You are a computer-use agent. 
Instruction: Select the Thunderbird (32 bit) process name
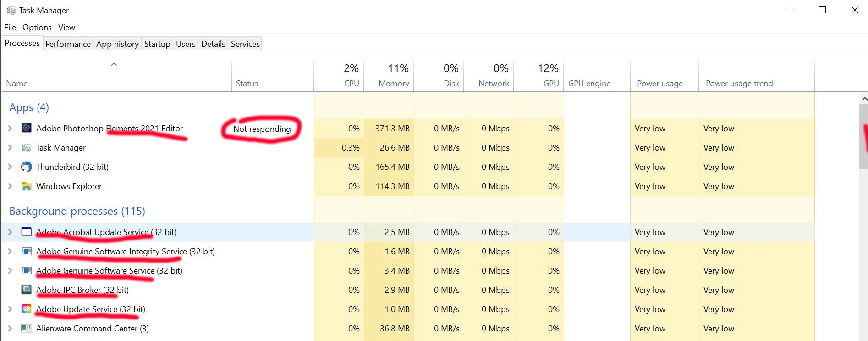(72, 167)
